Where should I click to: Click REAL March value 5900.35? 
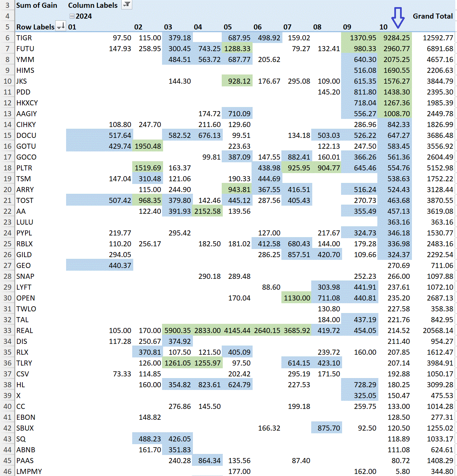click(x=178, y=331)
